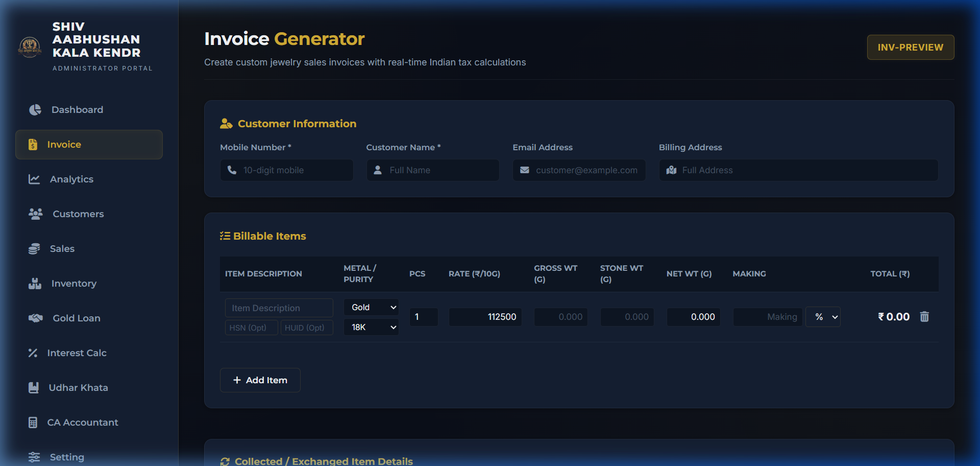Screen dimensions: 980x466
Task: Focus the 10-digit mobile number field
Action: 287,170
